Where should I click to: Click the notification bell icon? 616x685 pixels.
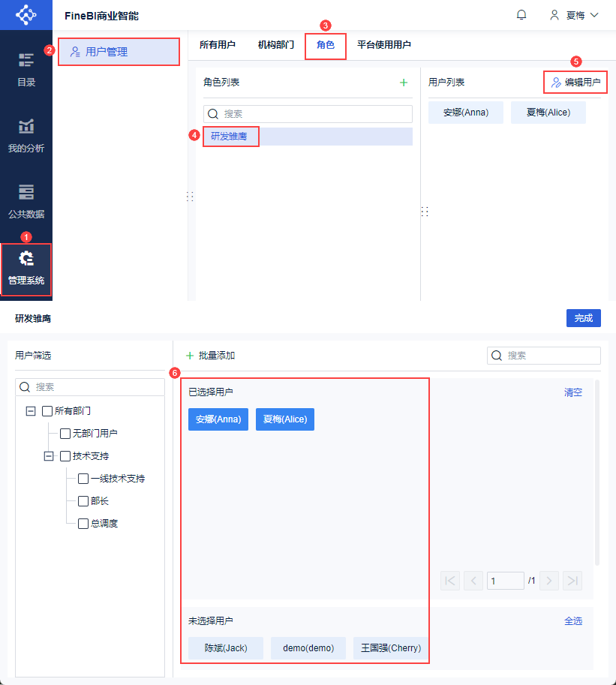[x=521, y=15]
